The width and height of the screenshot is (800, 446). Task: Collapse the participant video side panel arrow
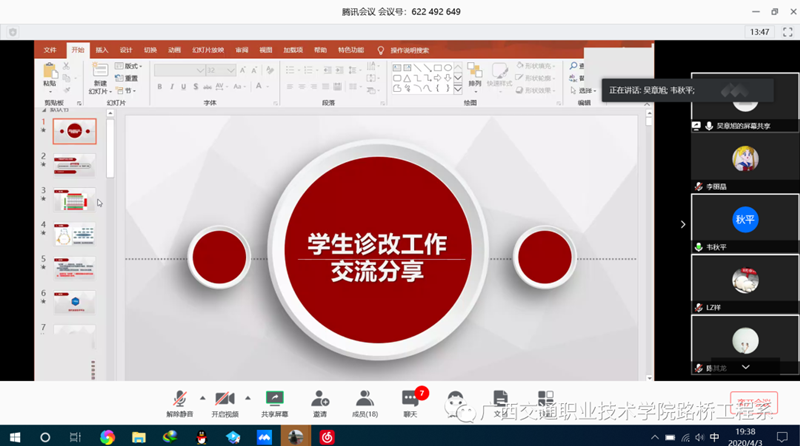(x=683, y=225)
